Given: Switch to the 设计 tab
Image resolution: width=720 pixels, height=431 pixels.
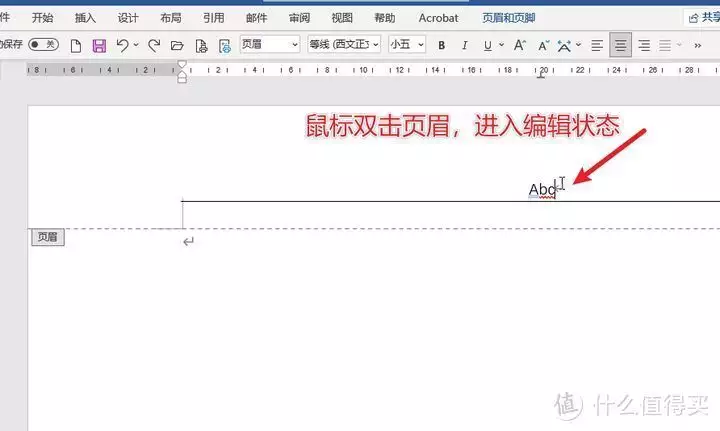Looking at the screenshot, I should (x=128, y=18).
